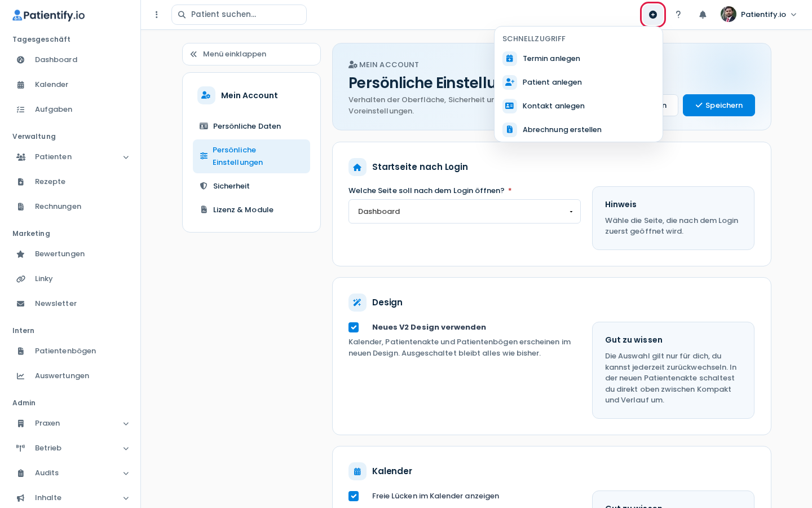Viewport: 812px width, 508px height.
Task: Click the Bewertungen star icon
Action: click(x=21, y=254)
